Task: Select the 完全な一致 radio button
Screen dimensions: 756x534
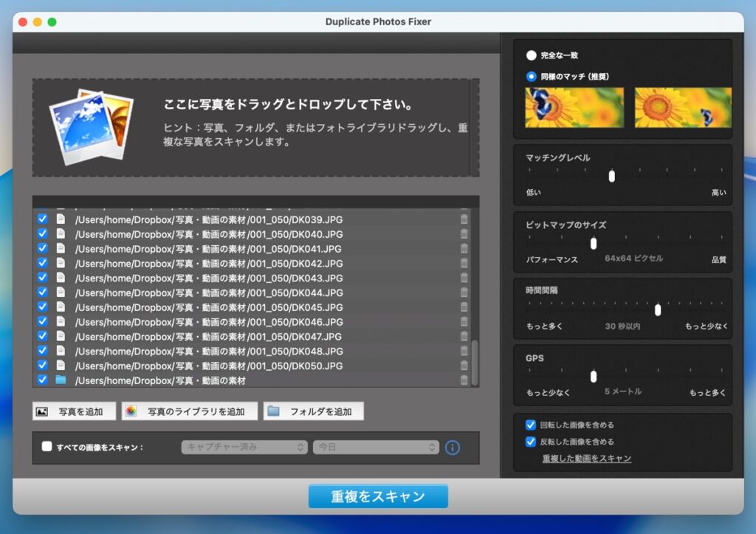Action: [x=531, y=55]
